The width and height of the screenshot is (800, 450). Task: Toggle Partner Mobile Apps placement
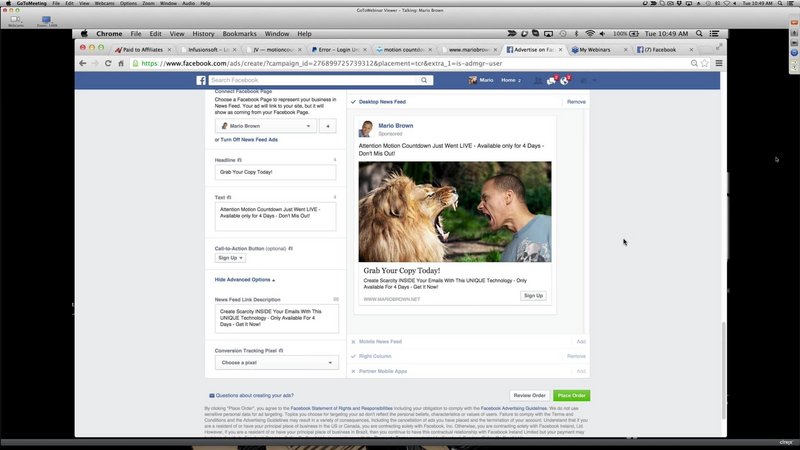(353, 371)
